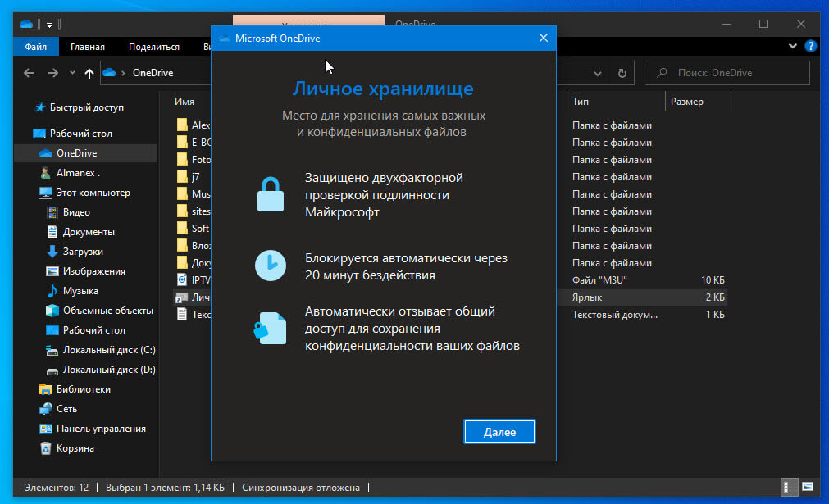Click the Текстовый докум... type cell
The image size is (829, 504).
pyautogui.click(x=615, y=315)
